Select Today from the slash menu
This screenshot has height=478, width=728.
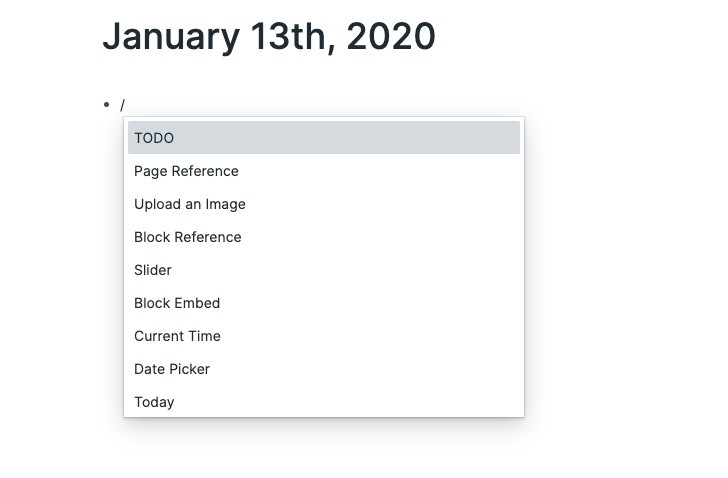coord(154,402)
